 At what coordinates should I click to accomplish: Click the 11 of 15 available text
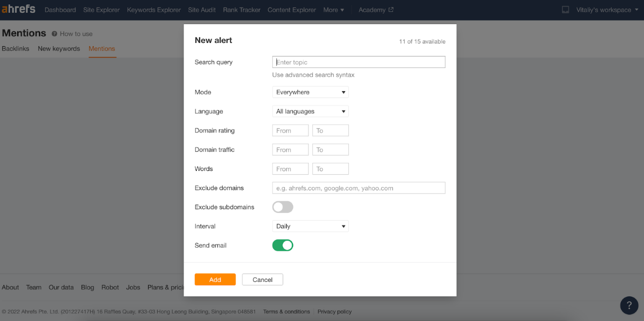point(422,42)
